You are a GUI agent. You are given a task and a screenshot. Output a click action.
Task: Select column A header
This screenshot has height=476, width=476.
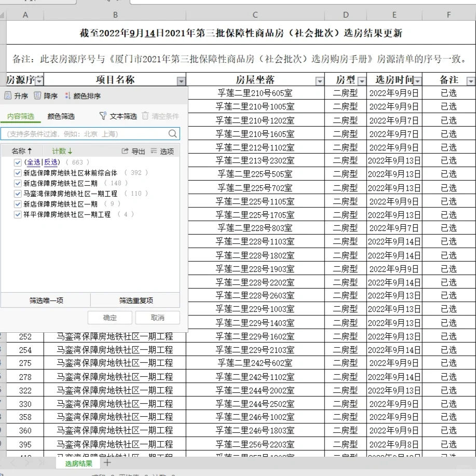tap(25, 15)
